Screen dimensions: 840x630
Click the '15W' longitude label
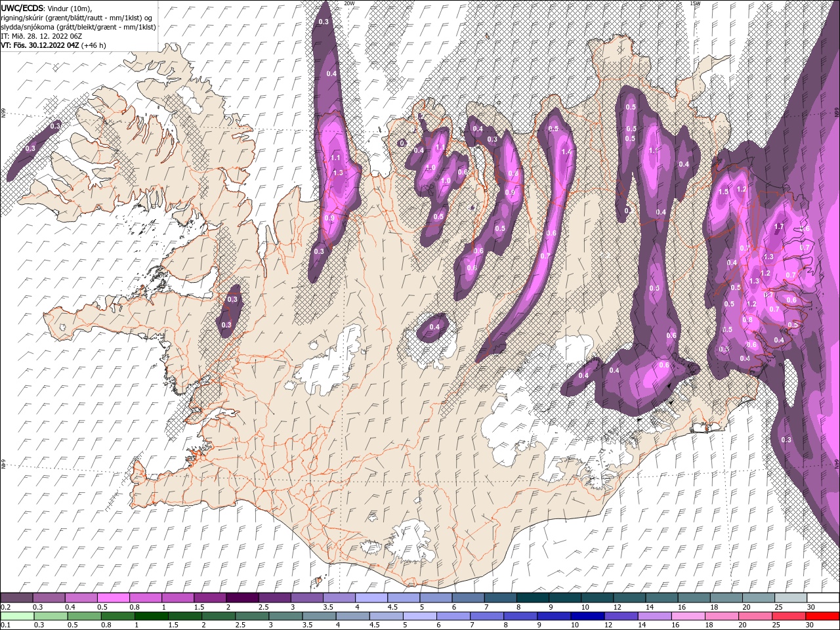(x=695, y=3)
